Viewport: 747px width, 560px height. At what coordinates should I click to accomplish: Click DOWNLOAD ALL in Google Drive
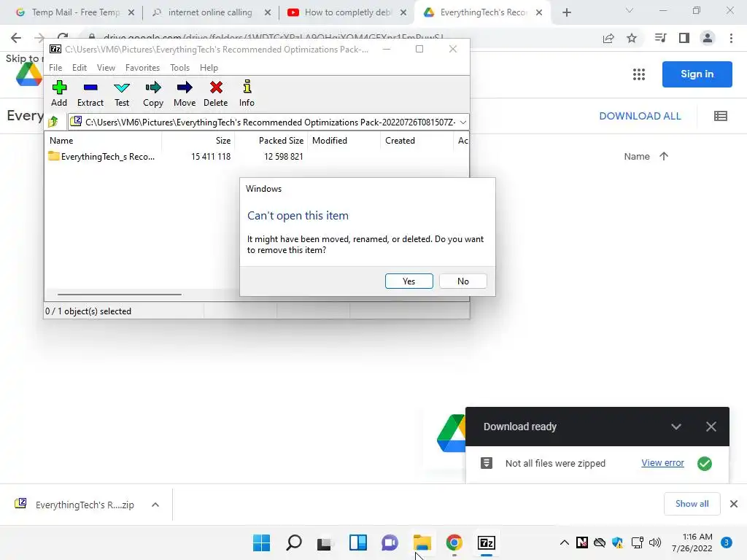(640, 116)
